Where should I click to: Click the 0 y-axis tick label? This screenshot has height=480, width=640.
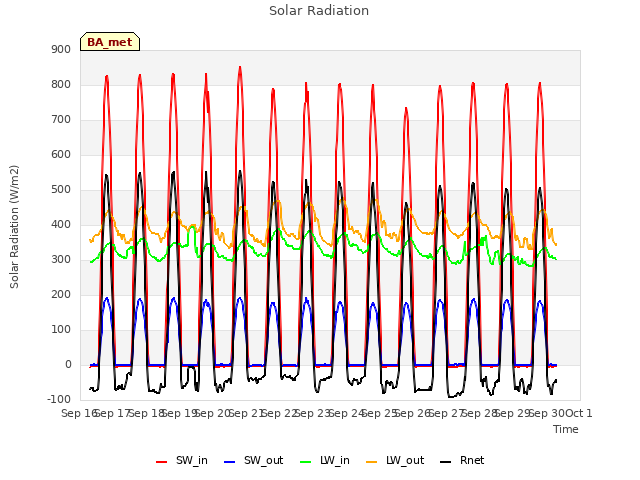pyautogui.click(x=68, y=365)
